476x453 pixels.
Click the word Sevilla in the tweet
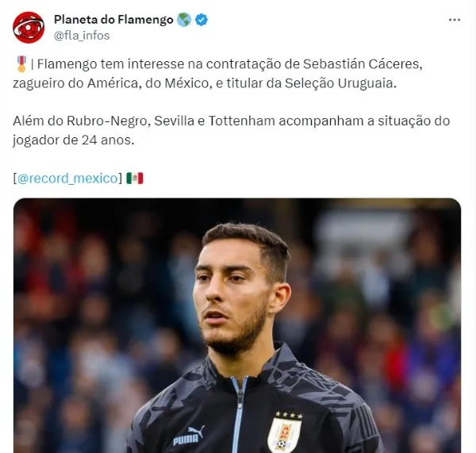[175, 121]
